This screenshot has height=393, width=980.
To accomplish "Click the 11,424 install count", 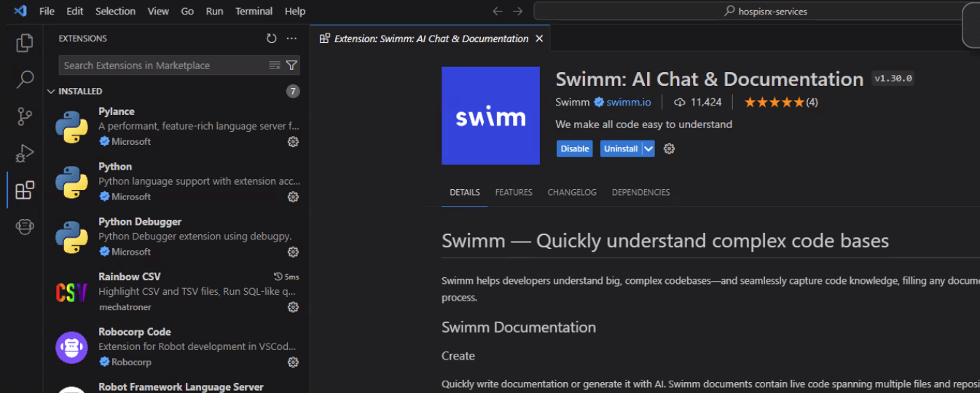I will click(x=697, y=103).
